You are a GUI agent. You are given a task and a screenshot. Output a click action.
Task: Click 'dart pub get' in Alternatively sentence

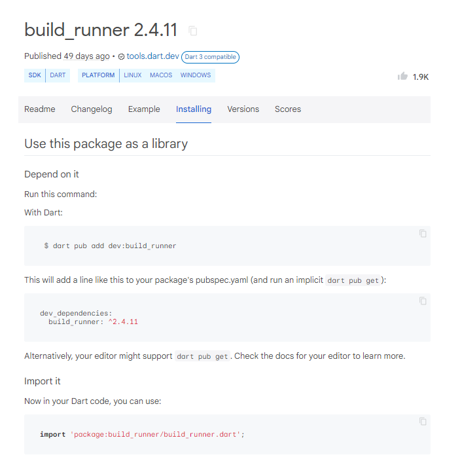202,356
